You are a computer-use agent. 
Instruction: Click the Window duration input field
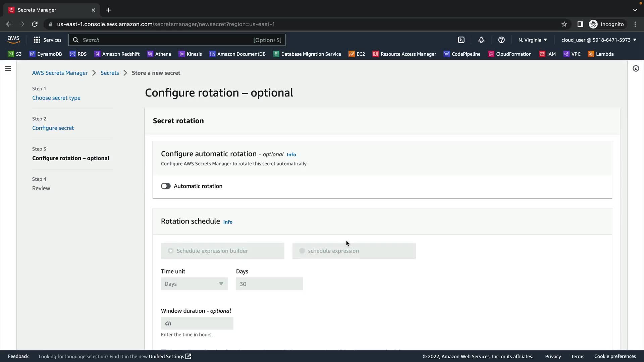pos(197,323)
